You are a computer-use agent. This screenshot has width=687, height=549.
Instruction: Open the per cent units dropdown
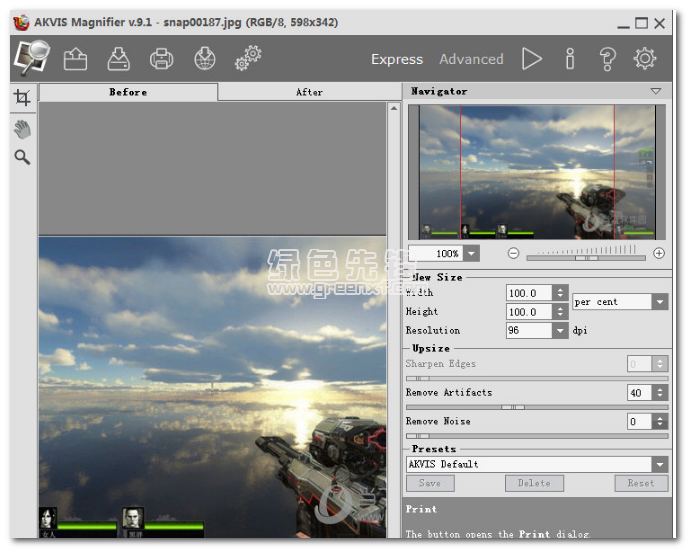(x=660, y=302)
